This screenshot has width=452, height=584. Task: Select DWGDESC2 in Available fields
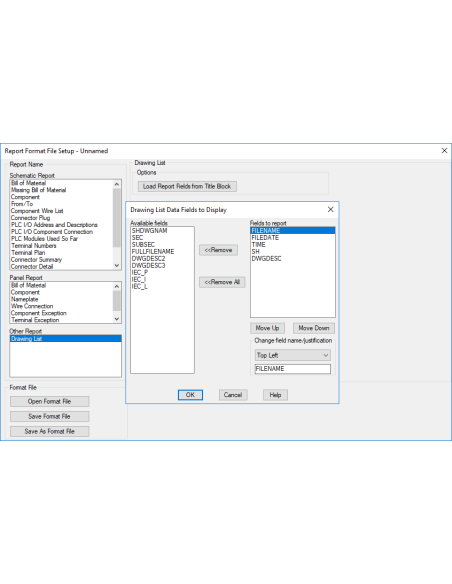point(162,258)
